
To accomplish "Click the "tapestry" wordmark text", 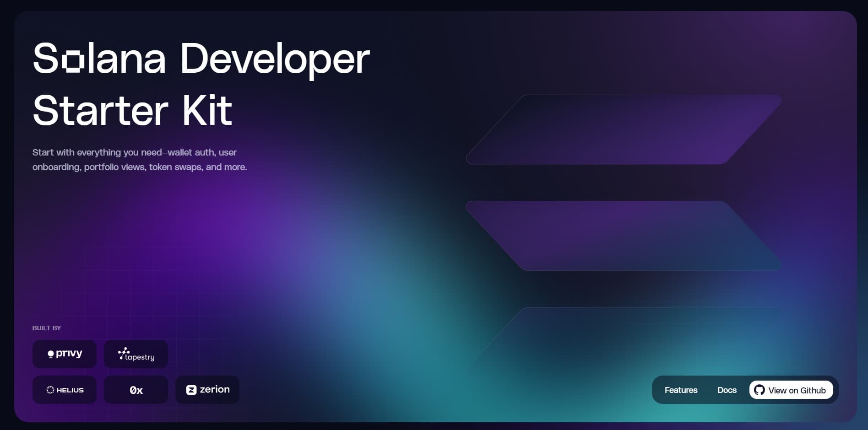I will coord(140,357).
